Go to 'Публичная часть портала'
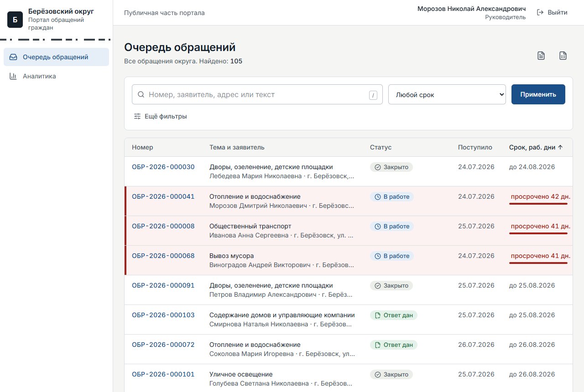The image size is (584, 392). click(x=164, y=13)
